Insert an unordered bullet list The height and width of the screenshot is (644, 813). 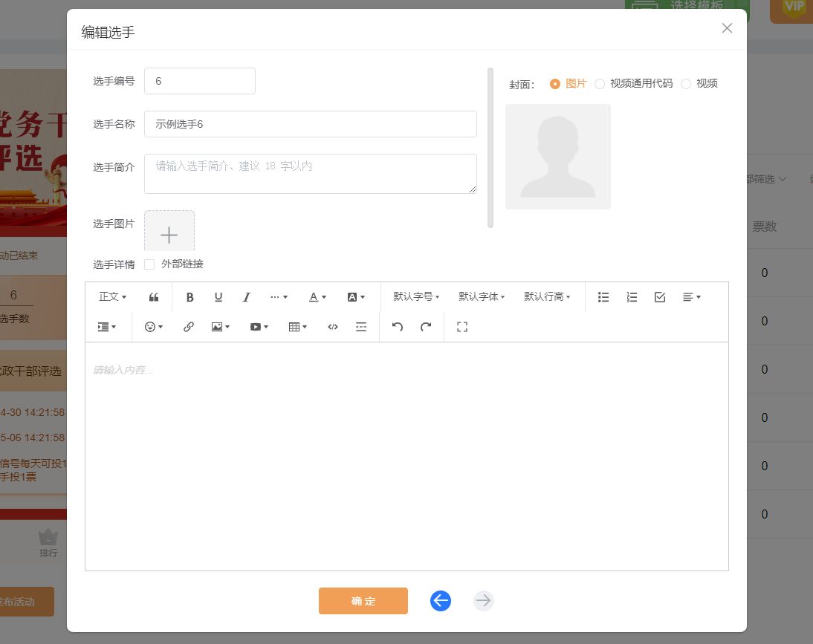click(x=603, y=297)
